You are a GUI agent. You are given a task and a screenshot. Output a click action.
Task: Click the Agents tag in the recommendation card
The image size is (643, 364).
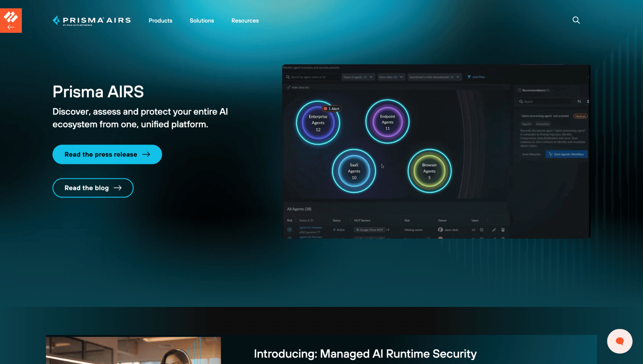(x=526, y=124)
